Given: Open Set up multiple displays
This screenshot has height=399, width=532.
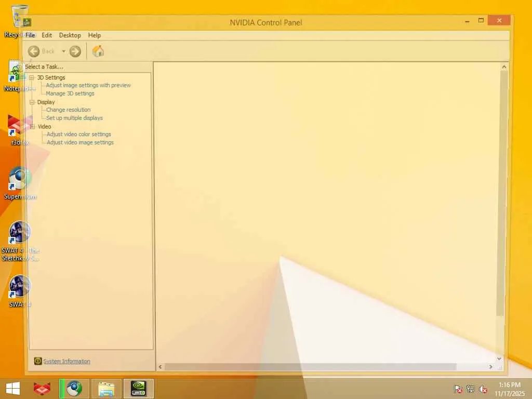Looking at the screenshot, I should click(74, 118).
